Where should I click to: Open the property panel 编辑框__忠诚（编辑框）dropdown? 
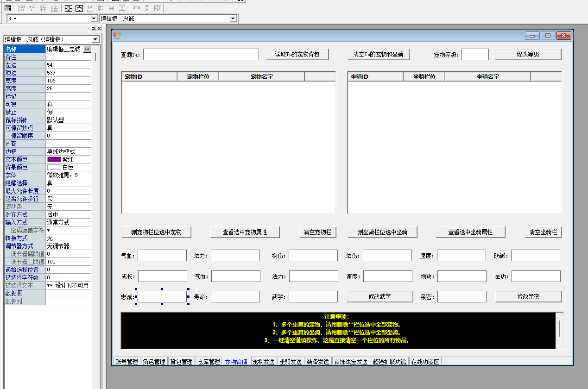[95, 39]
